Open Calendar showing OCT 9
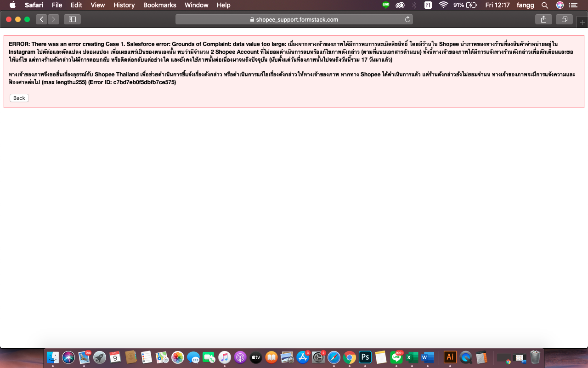Viewport: 588px width, 368px height. point(115,357)
